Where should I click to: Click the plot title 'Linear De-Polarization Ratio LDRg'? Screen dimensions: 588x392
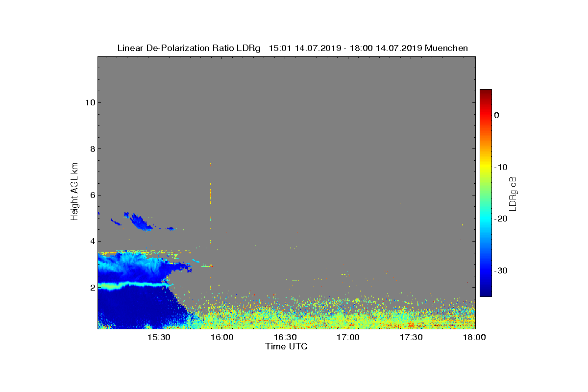[189, 48]
